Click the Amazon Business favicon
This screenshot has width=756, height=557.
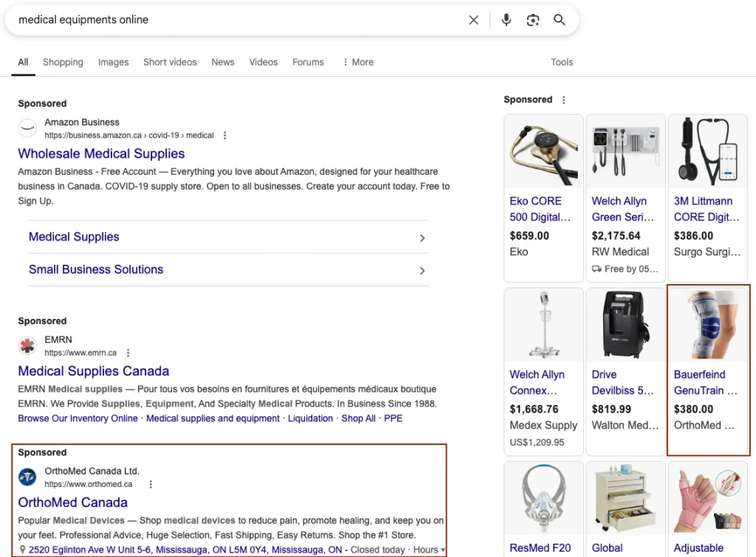(27, 128)
